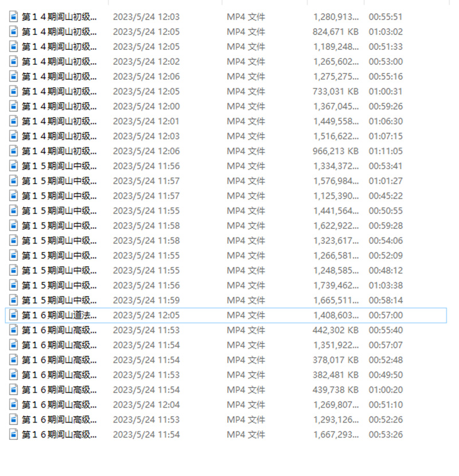Select icon of the file modified 11:59
459x476 pixels.
click(x=13, y=301)
